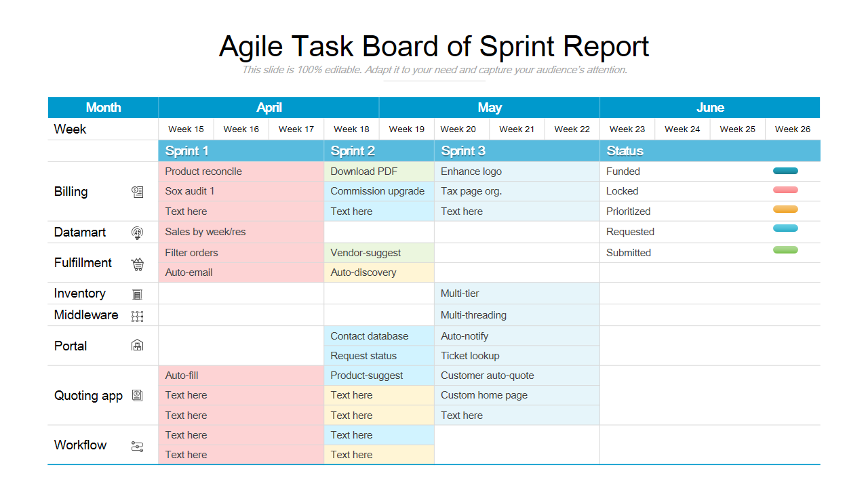
Task: Select the pink Locked status swatch
Action: pyautogui.click(x=785, y=190)
